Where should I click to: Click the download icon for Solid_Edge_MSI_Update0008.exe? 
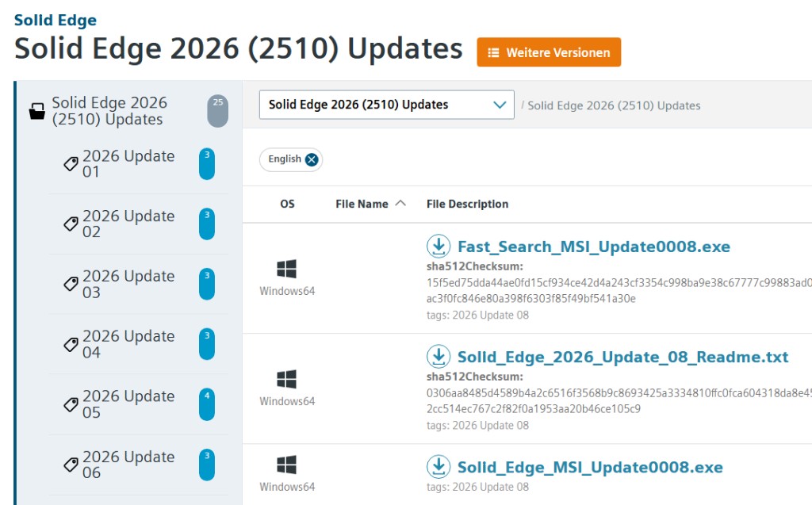[x=438, y=467]
